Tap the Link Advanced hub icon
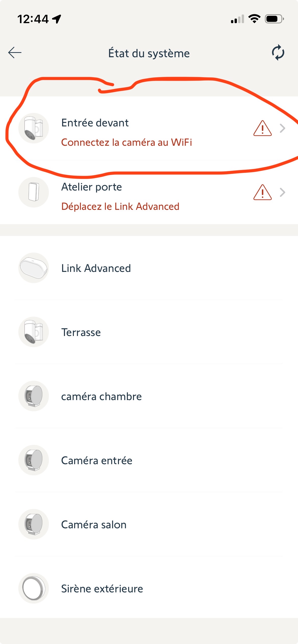This screenshot has height=644, width=298. 34,268
